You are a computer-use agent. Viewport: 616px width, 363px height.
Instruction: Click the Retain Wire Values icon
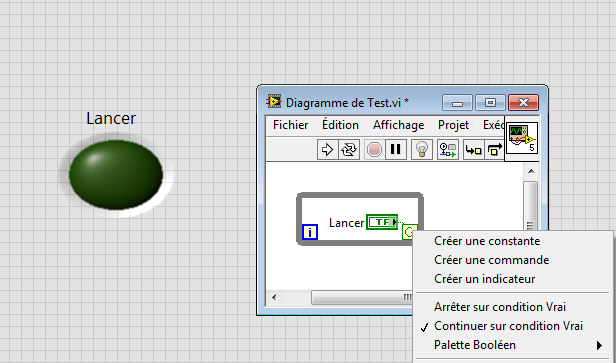[447, 150]
